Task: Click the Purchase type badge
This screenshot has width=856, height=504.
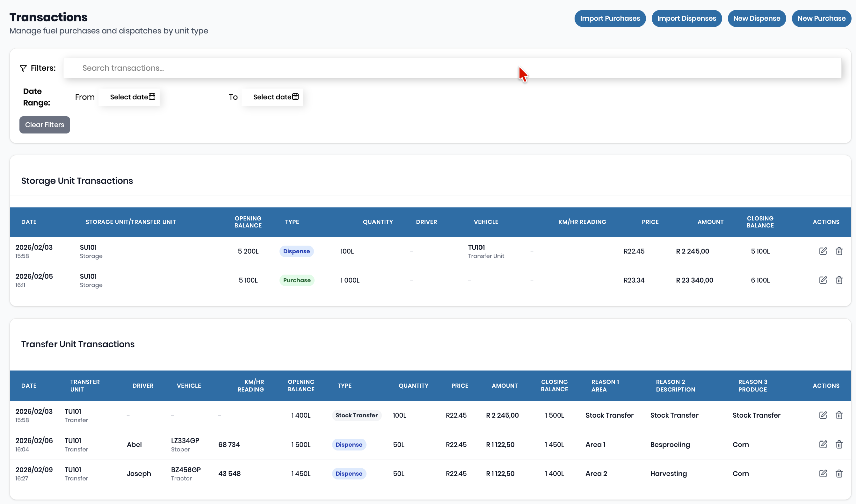Action: (297, 280)
